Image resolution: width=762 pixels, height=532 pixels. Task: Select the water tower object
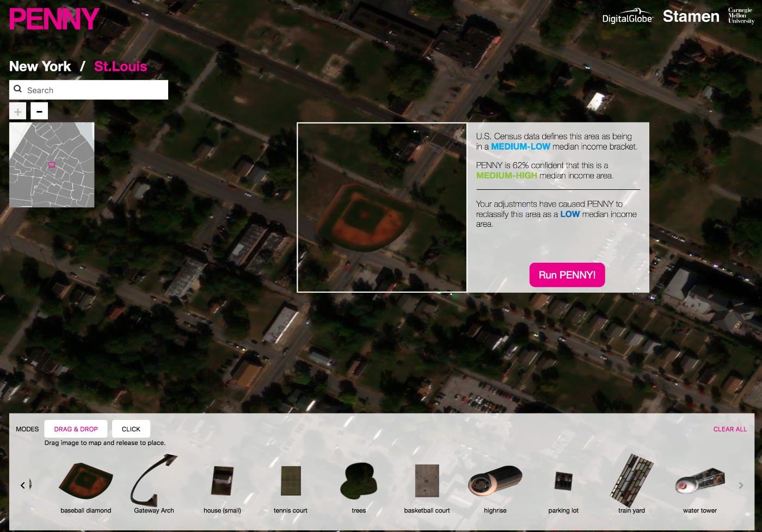pyautogui.click(x=699, y=481)
